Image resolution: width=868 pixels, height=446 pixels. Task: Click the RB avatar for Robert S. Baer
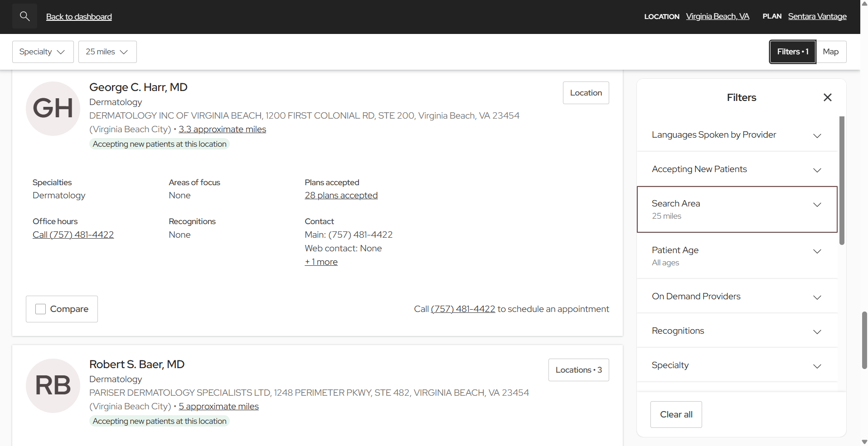[x=53, y=386]
